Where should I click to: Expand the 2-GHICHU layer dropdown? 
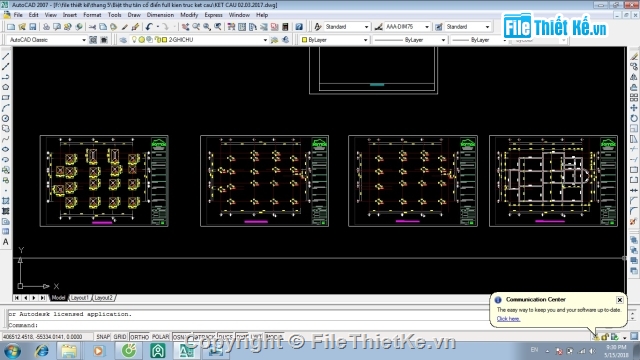[265, 40]
